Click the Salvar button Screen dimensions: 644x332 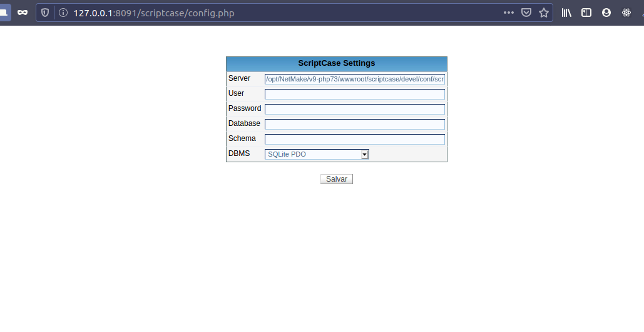point(336,179)
